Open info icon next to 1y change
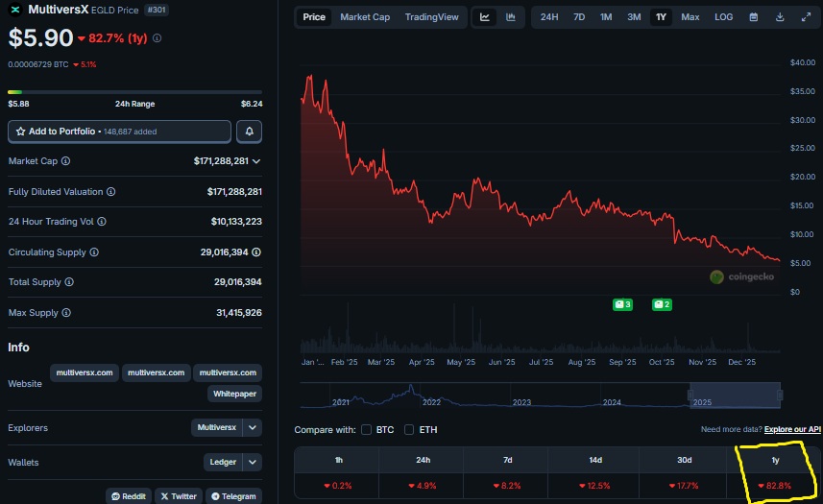The width and height of the screenshot is (823, 504). pyautogui.click(x=157, y=38)
